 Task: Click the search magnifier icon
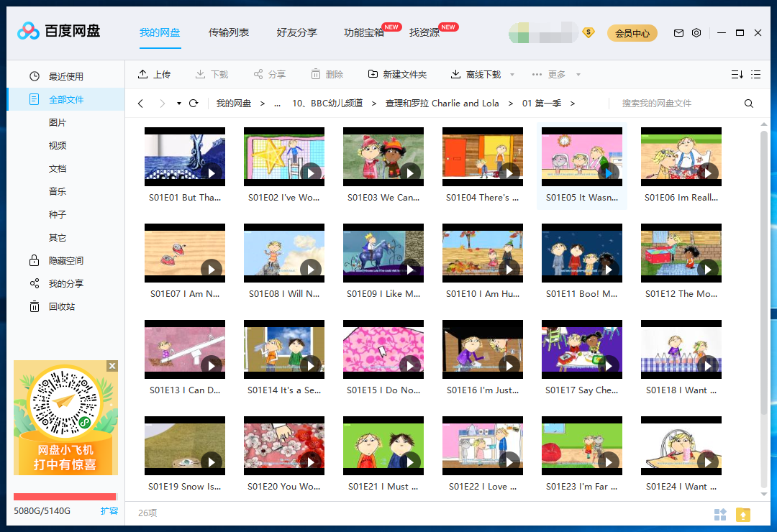(x=749, y=103)
